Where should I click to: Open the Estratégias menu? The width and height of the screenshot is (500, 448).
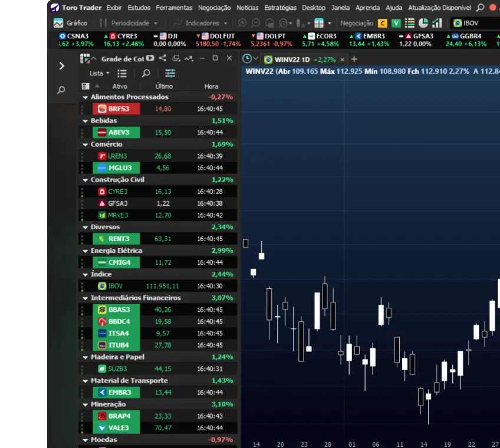tap(281, 8)
